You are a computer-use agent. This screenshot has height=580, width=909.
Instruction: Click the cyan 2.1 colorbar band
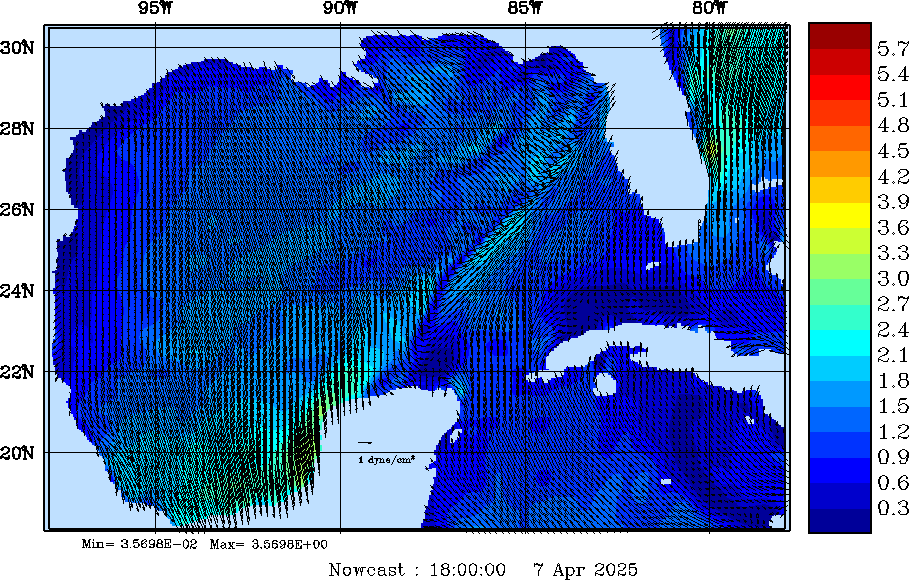(x=840, y=342)
